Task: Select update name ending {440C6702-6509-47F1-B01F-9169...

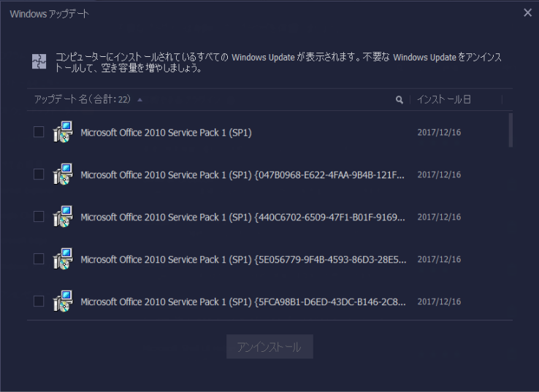Action: tap(242, 217)
